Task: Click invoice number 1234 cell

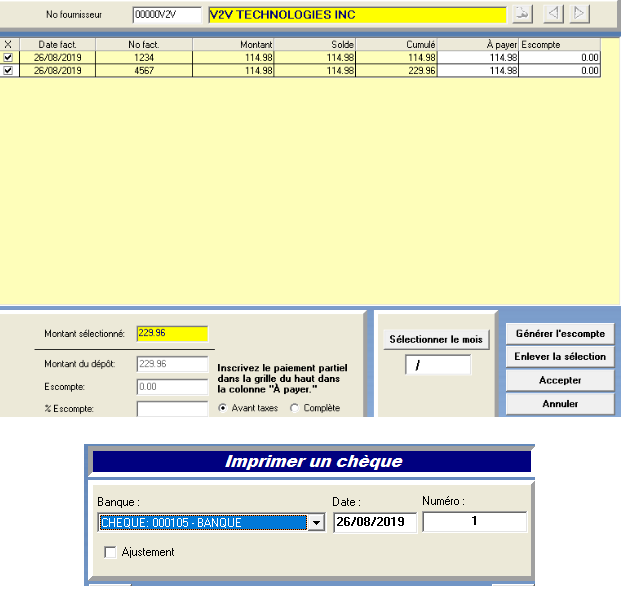Action: point(144,57)
